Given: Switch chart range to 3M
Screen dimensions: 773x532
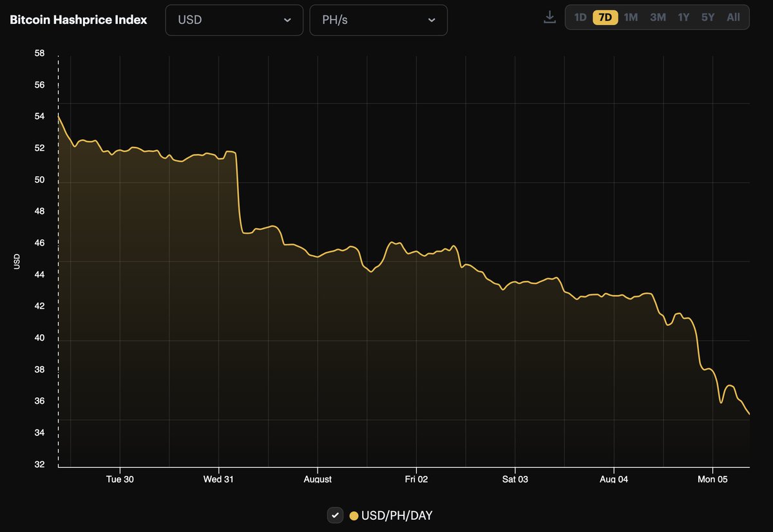Looking at the screenshot, I should point(658,17).
